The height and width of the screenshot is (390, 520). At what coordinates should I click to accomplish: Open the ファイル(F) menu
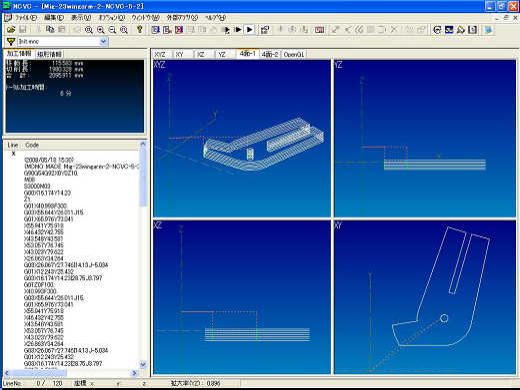pyautogui.click(x=25, y=17)
